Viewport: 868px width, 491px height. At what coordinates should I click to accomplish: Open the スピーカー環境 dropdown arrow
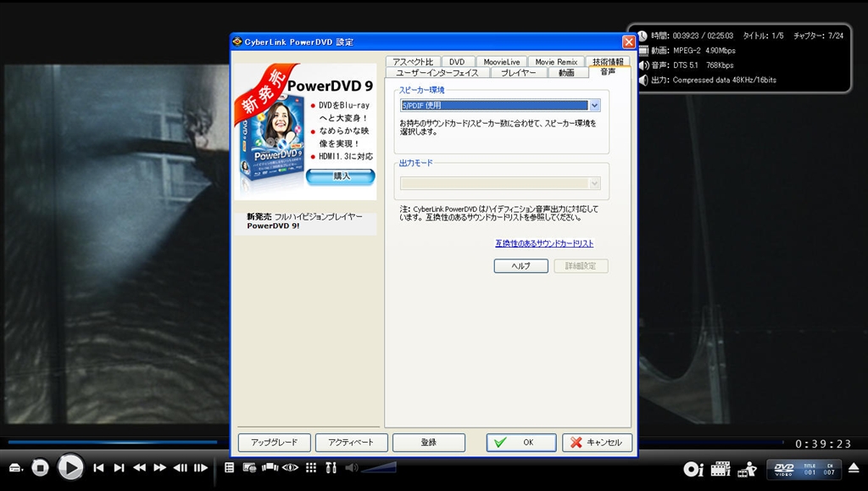[594, 105]
